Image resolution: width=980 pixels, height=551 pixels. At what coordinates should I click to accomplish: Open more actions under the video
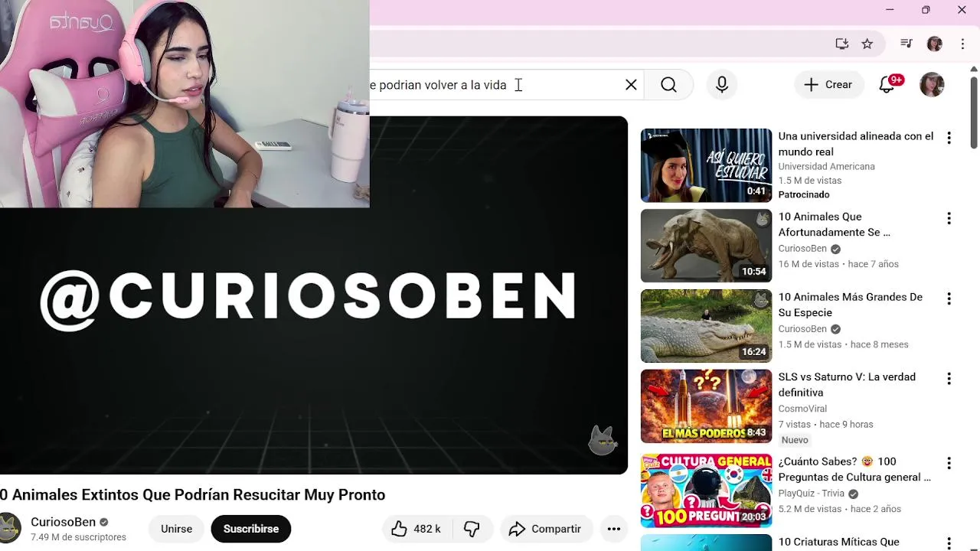[x=614, y=529]
